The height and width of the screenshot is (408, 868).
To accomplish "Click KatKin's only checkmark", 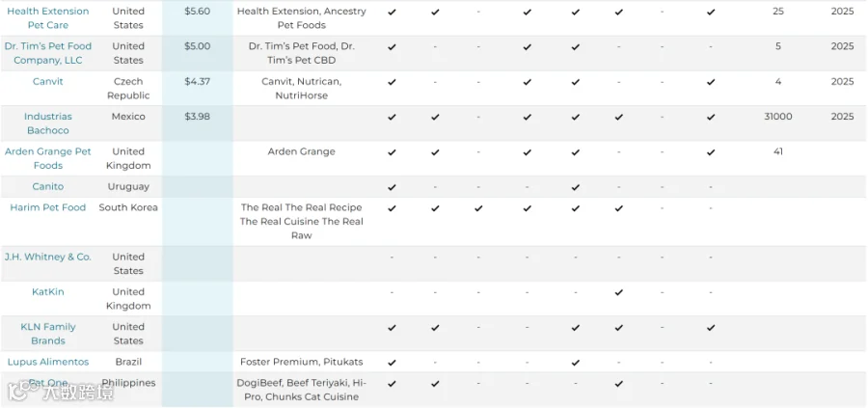I will click(619, 292).
